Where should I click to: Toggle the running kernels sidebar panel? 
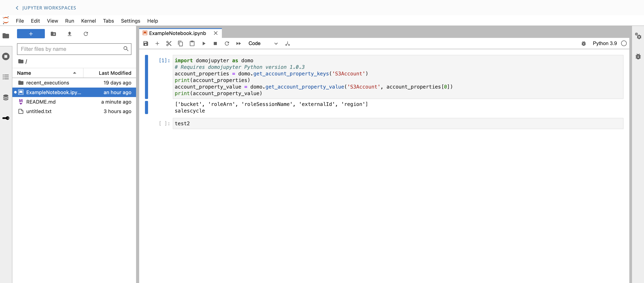coord(6,56)
